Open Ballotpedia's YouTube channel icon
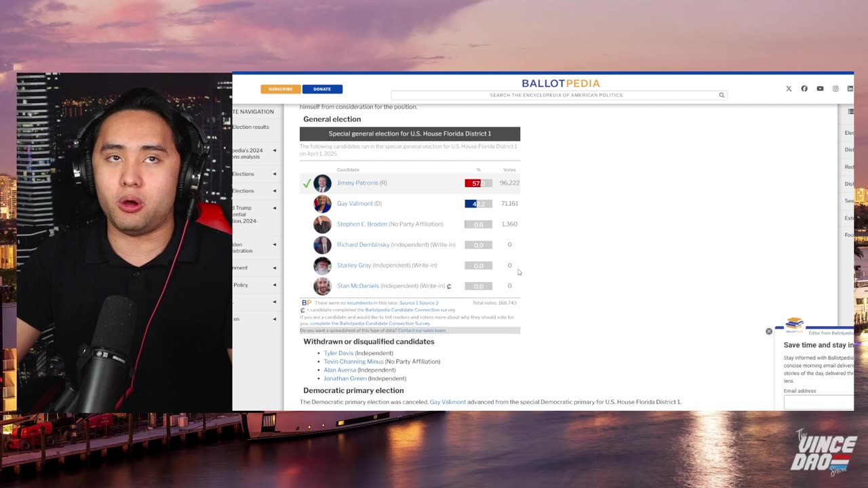Image resolution: width=868 pixels, height=488 pixels. point(820,89)
